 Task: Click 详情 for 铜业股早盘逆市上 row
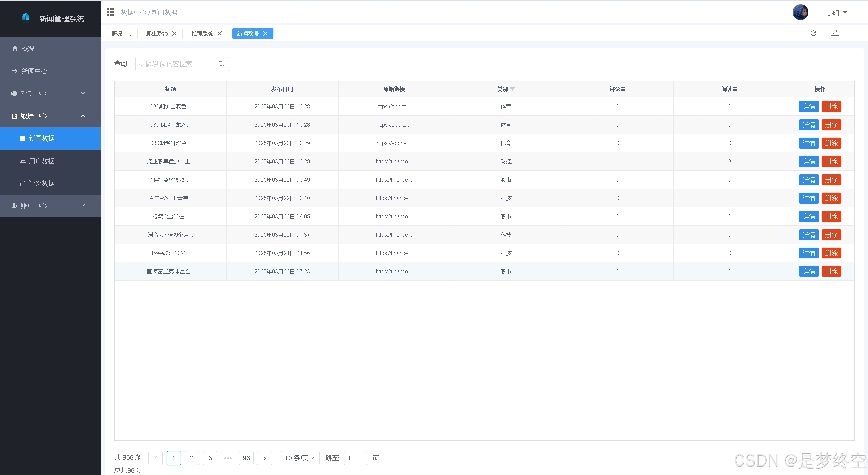(809, 161)
